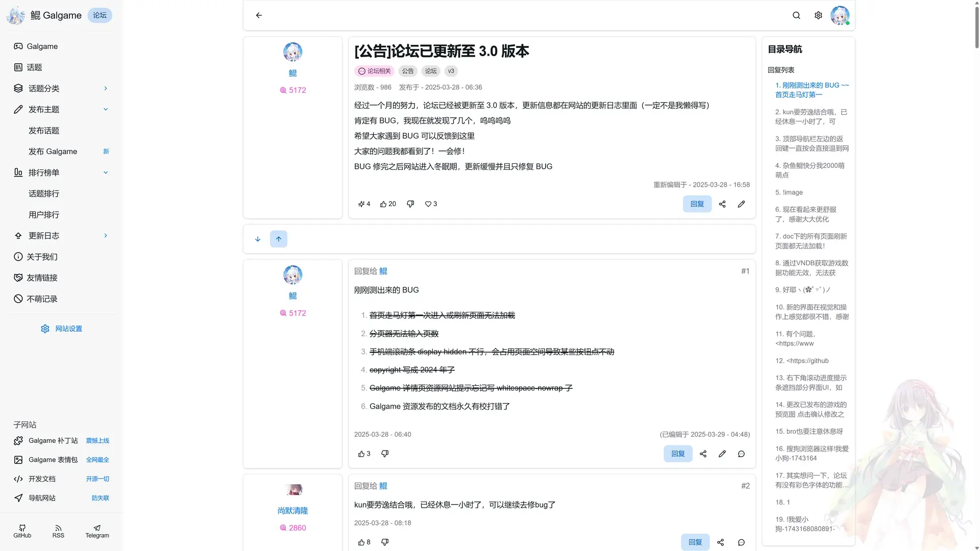
Task: Visit Galgame 表情包 subsite
Action: pos(61,460)
